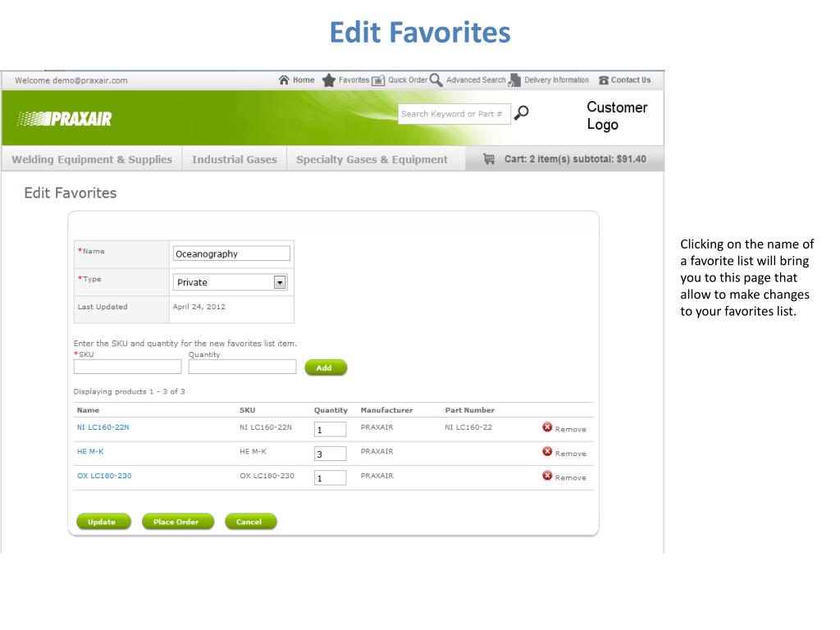Click quantity box for OX LC180-230
The height and width of the screenshot is (630, 840).
pyautogui.click(x=330, y=477)
